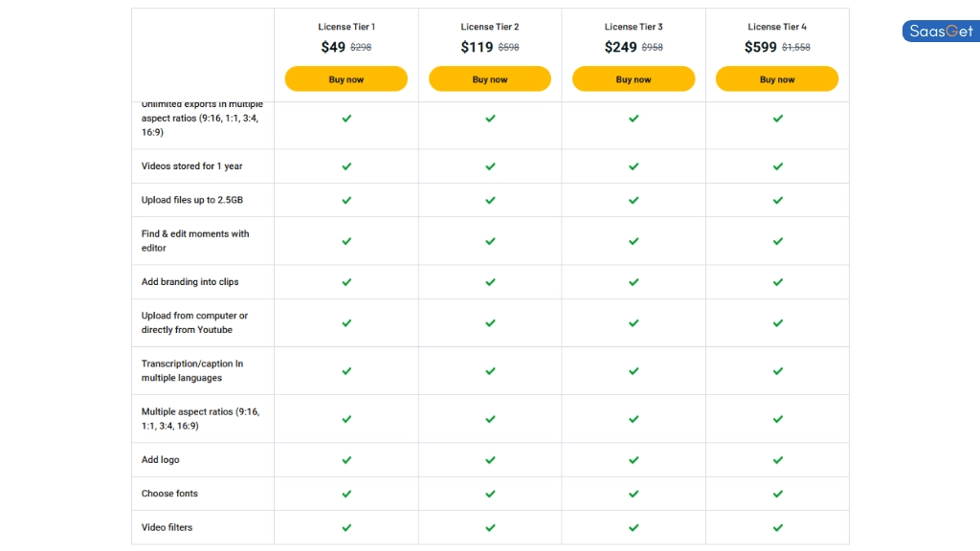Click the crossed-out $598 price

(509, 48)
